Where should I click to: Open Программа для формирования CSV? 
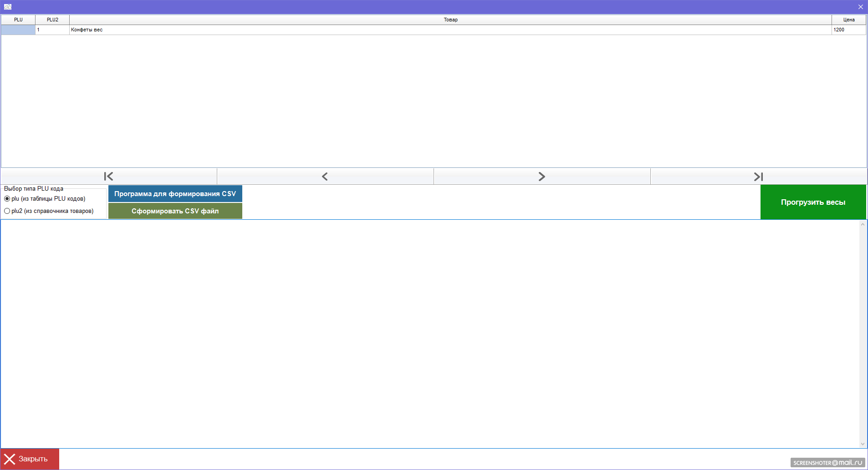pyautogui.click(x=175, y=194)
